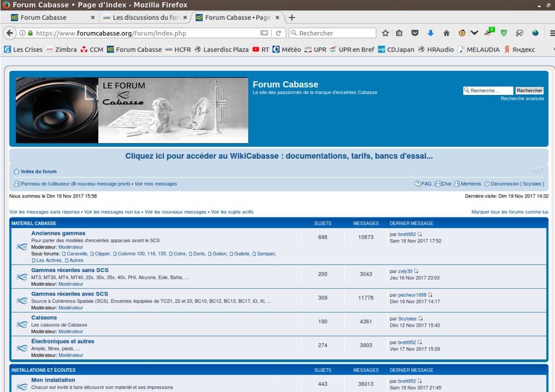The width and height of the screenshot is (555, 392).
Task: Click 'Marquer tous les forums comme lus'
Action: (510, 212)
